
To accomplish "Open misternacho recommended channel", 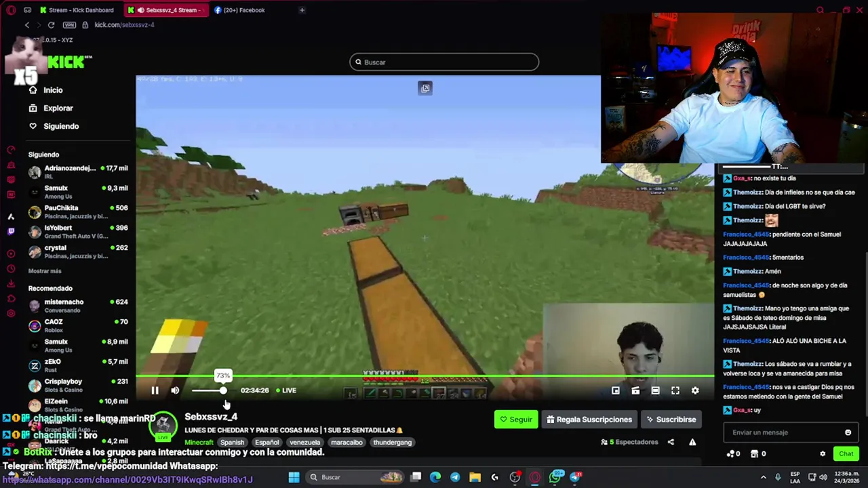I will [x=78, y=306].
